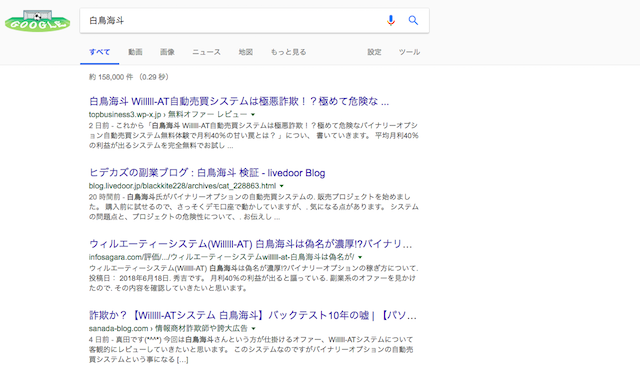
Task: Open ヒデカズの副業ブログ livedoor Blog result
Action: click(207, 173)
